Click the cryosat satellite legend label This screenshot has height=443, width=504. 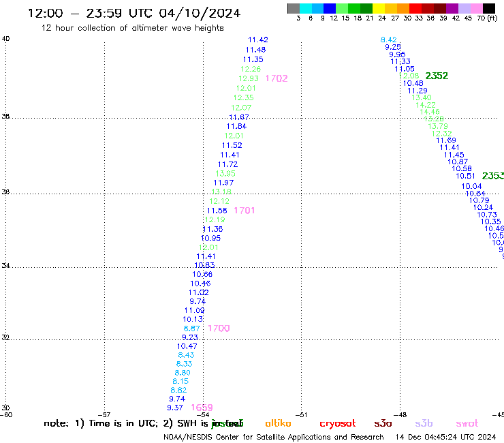click(338, 423)
